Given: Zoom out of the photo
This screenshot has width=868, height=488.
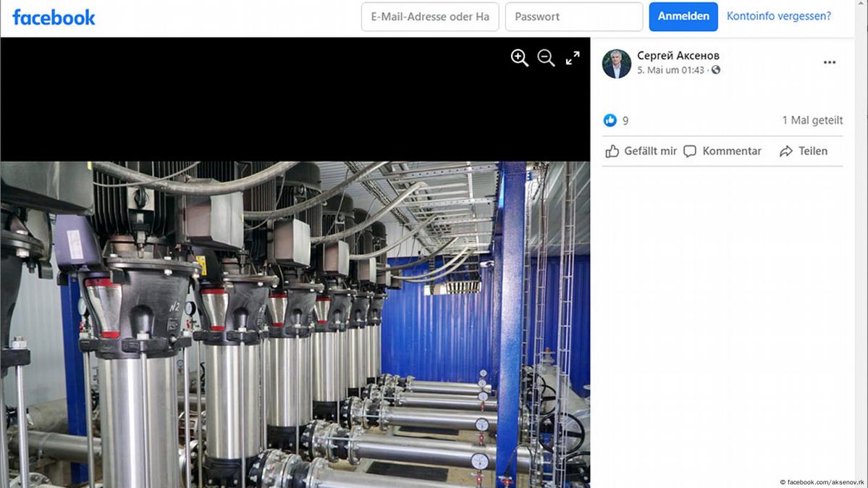Looking at the screenshot, I should point(546,58).
